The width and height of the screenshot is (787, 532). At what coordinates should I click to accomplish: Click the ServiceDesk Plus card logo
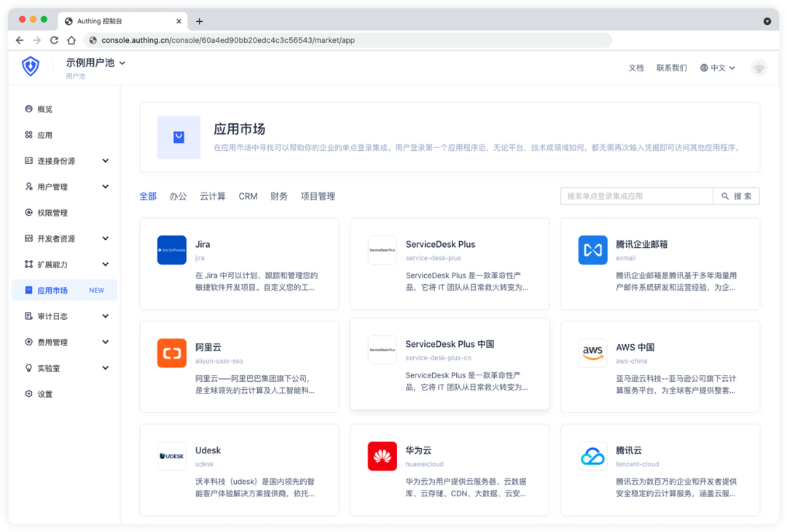(x=382, y=250)
